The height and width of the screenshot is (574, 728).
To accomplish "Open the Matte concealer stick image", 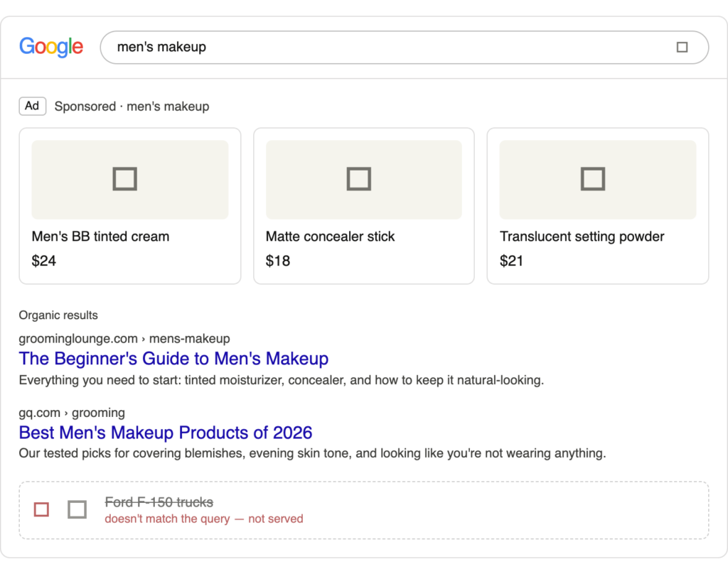I will click(364, 180).
